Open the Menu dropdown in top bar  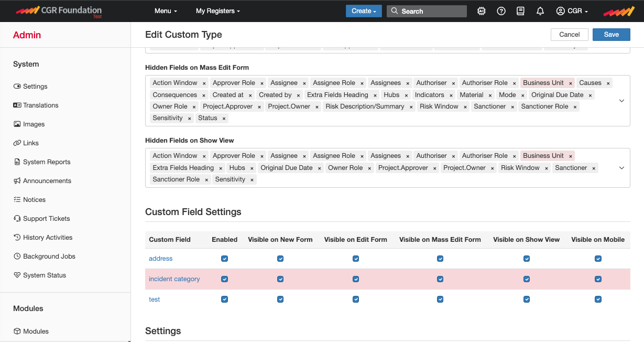pyautogui.click(x=166, y=11)
